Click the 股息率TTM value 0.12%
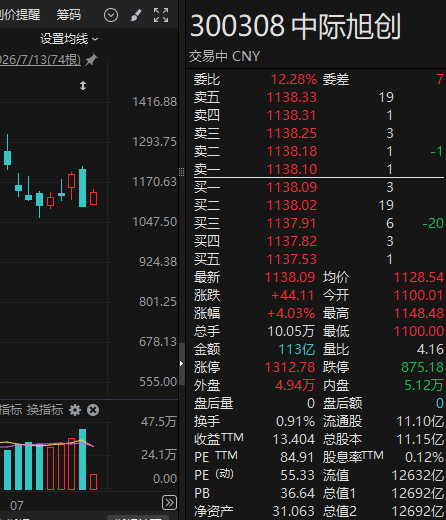 coord(424,457)
